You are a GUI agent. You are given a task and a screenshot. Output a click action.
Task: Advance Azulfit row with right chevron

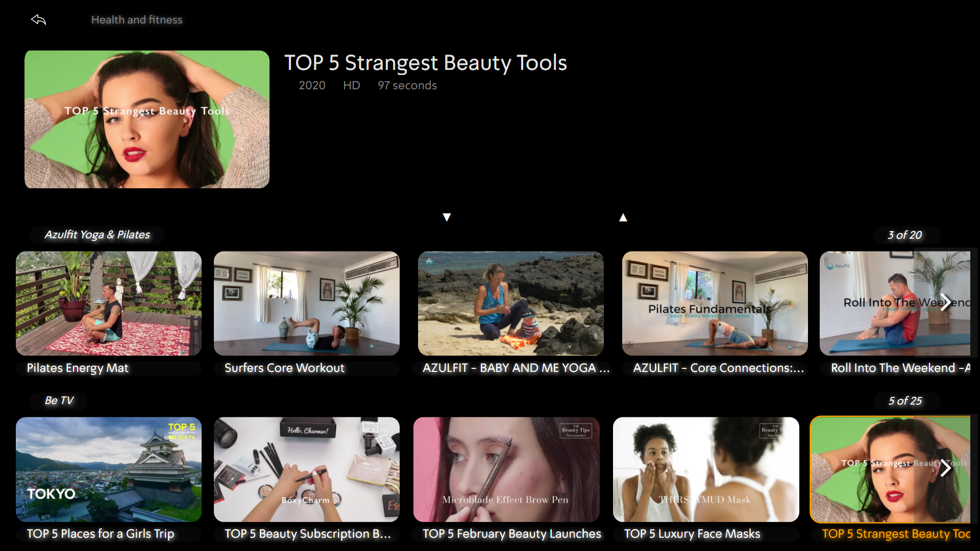click(x=945, y=302)
